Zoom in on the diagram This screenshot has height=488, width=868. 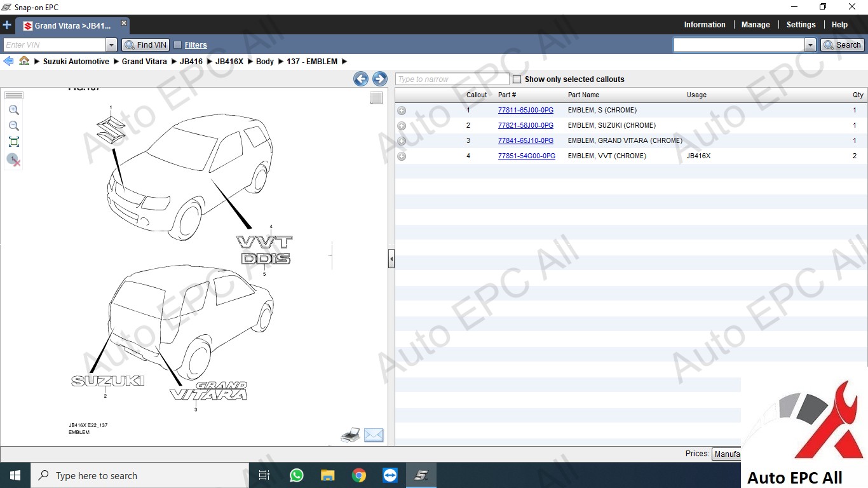click(14, 110)
